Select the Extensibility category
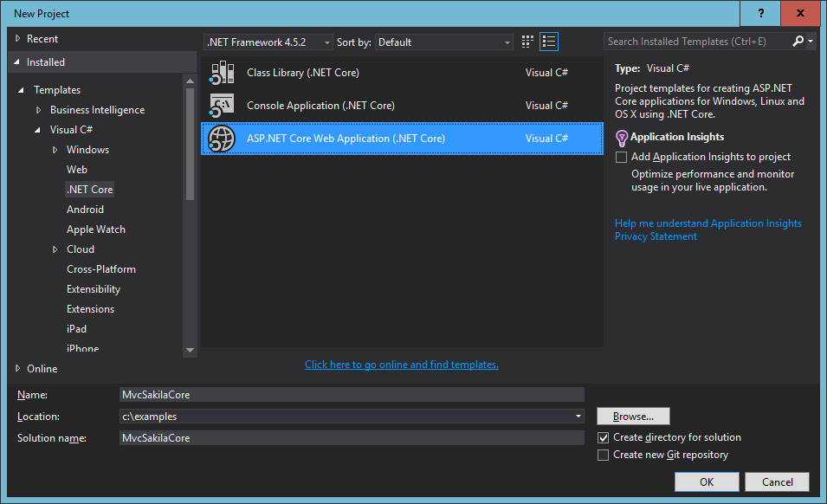The height and width of the screenshot is (504, 827). coord(94,289)
